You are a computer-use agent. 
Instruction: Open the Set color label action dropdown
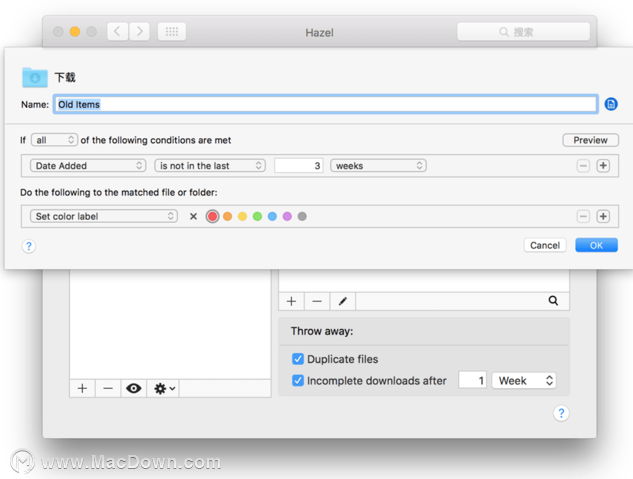[x=104, y=216]
